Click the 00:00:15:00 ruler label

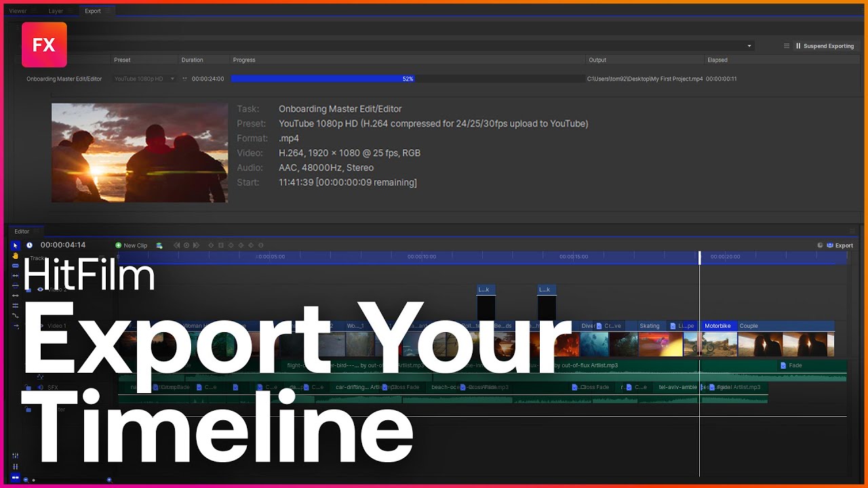point(574,257)
